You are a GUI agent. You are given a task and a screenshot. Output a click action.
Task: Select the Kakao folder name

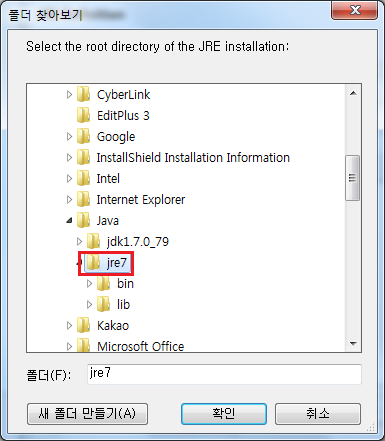113,326
